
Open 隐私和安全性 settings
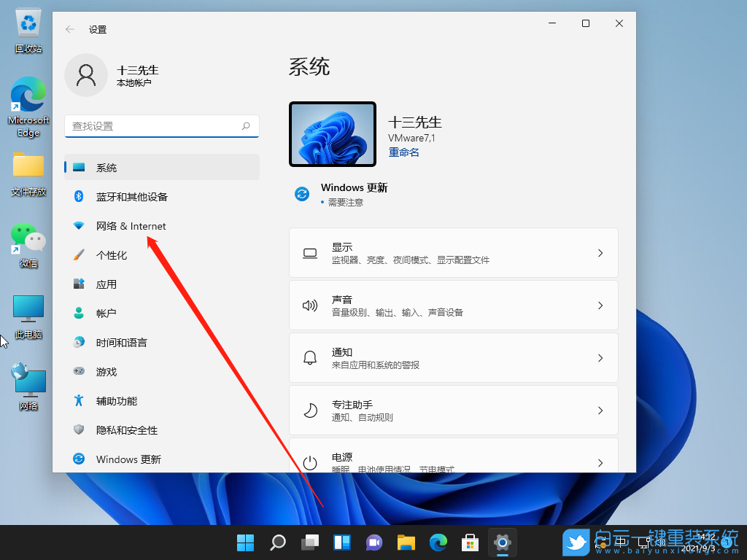point(131,429)
